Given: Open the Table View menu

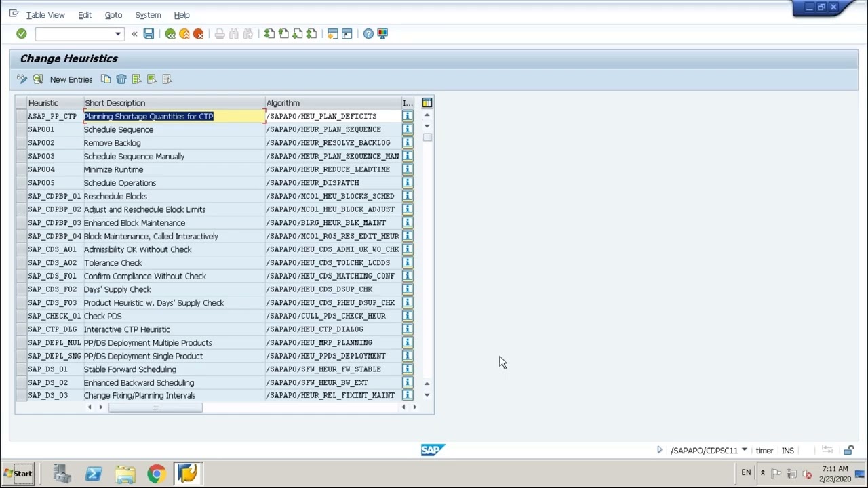Looking at the screenshot, I should 45,15.
